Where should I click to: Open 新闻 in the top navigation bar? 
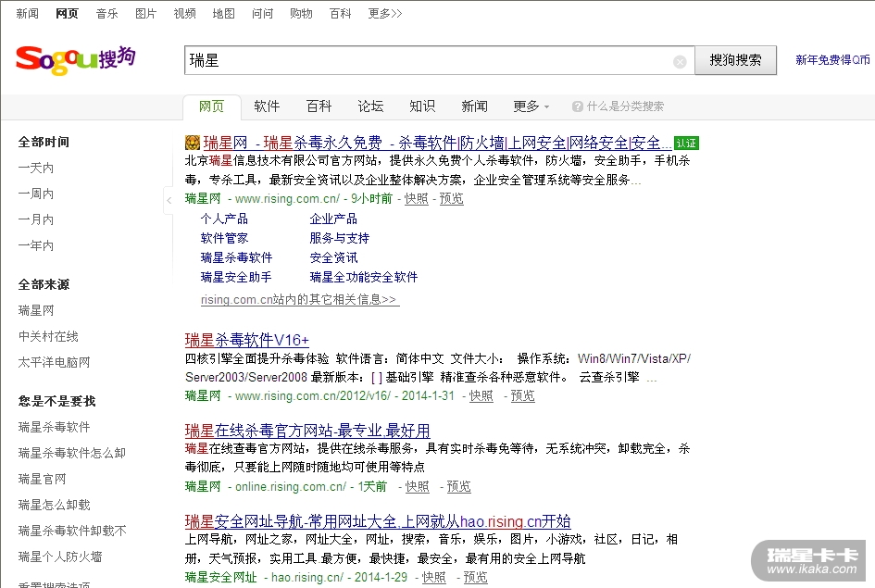(28, 13)
